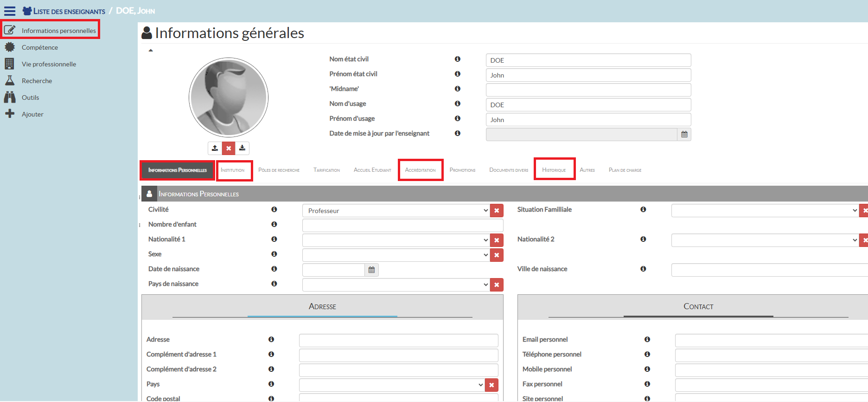
Task: Open the Accréditation tab
Action: point(420,170)
